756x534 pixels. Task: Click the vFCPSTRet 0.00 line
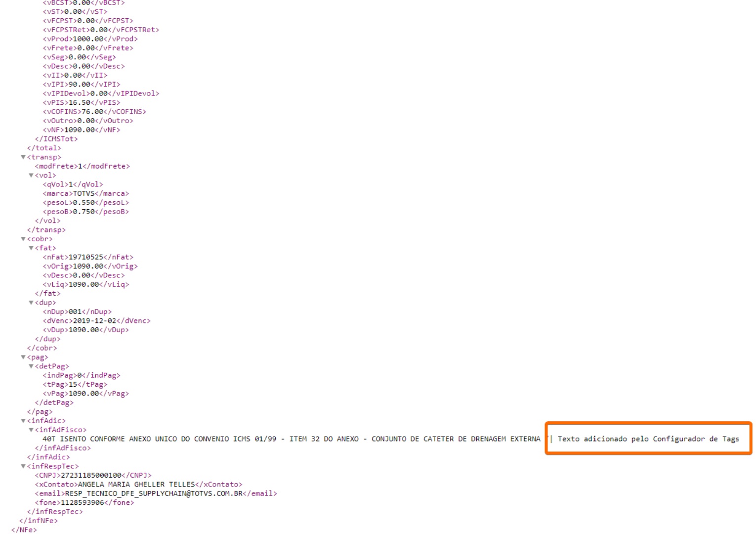tap(101, 30)
